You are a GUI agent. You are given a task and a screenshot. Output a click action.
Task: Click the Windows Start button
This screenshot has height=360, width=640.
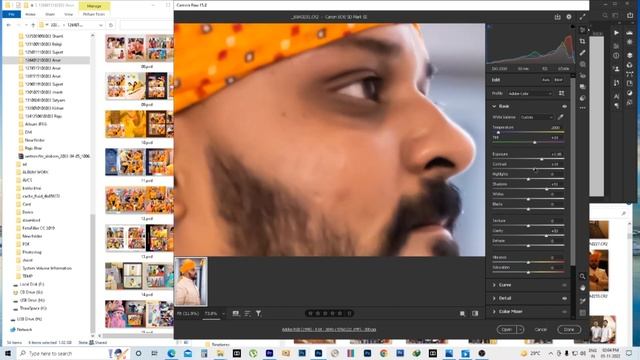click(x=8, y=353)
